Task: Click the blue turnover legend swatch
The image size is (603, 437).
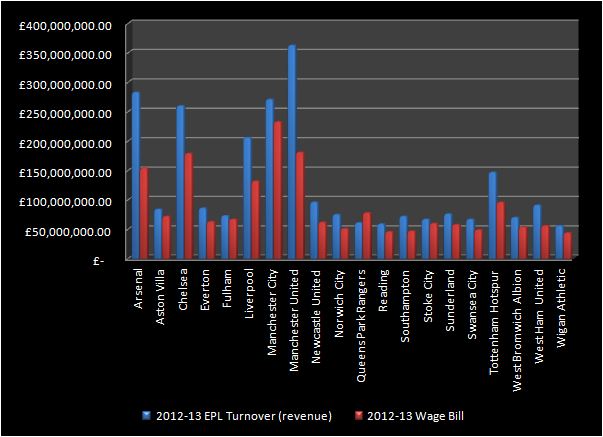Action: click(x=146, y=414)
